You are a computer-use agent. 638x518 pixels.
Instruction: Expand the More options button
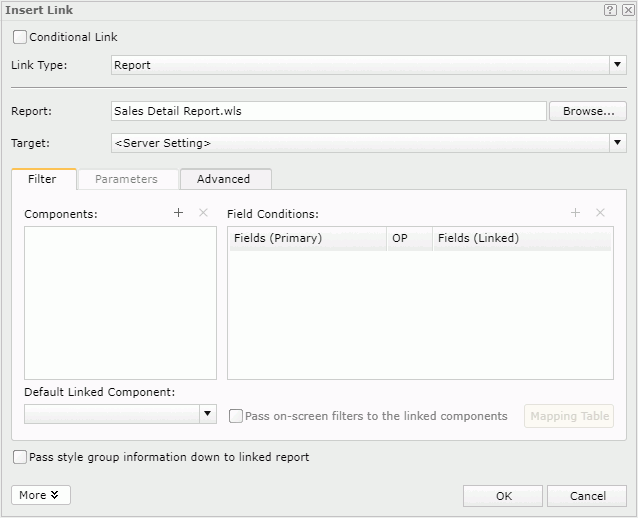41,495
